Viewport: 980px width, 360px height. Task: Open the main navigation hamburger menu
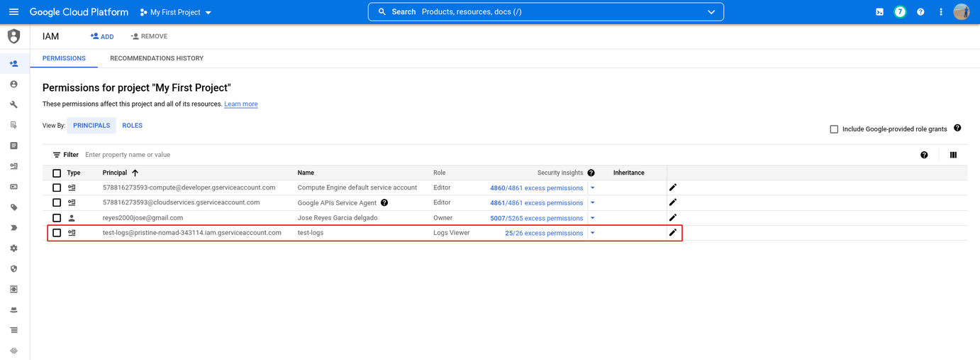[x=13, y=12]
